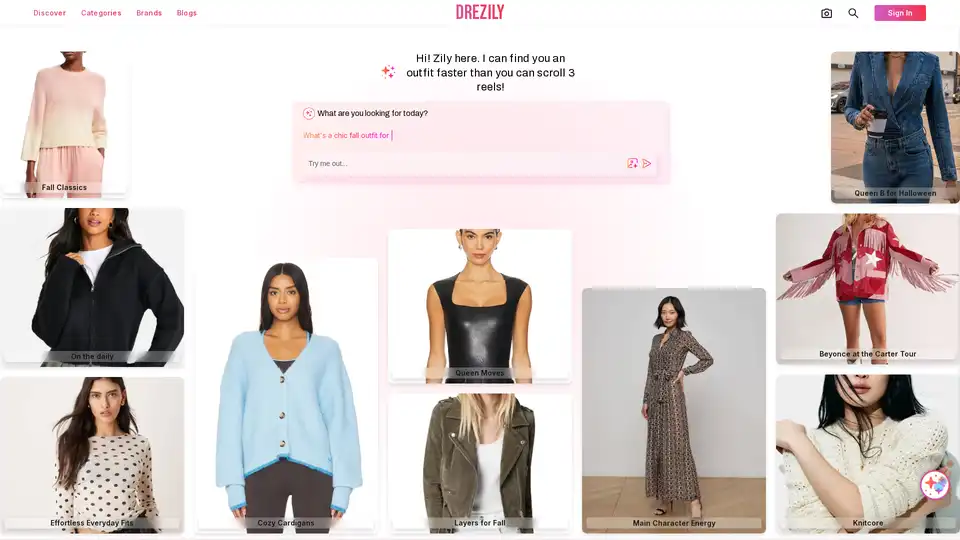
Task: Click the image upload icon in chat box
Action: pos(632,163)
